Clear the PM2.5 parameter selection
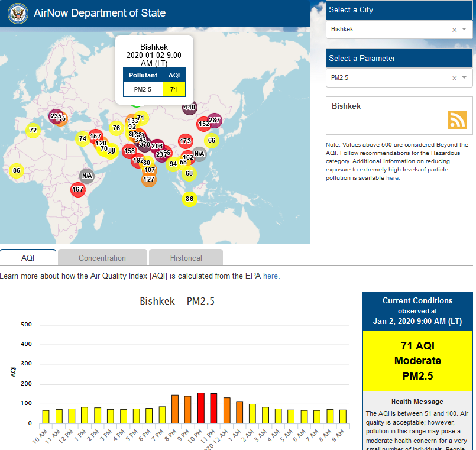The image size is (476, 450). pos(454,77)
